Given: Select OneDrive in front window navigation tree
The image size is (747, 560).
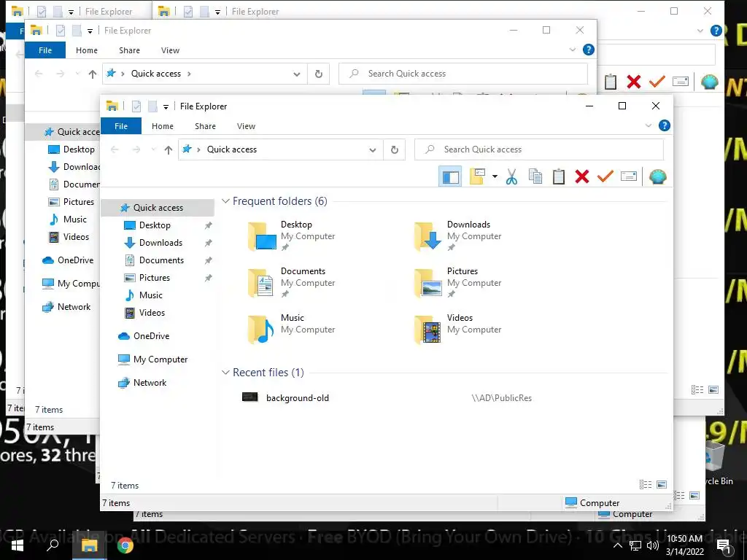Looking at the screenshot, I should 152,336.
